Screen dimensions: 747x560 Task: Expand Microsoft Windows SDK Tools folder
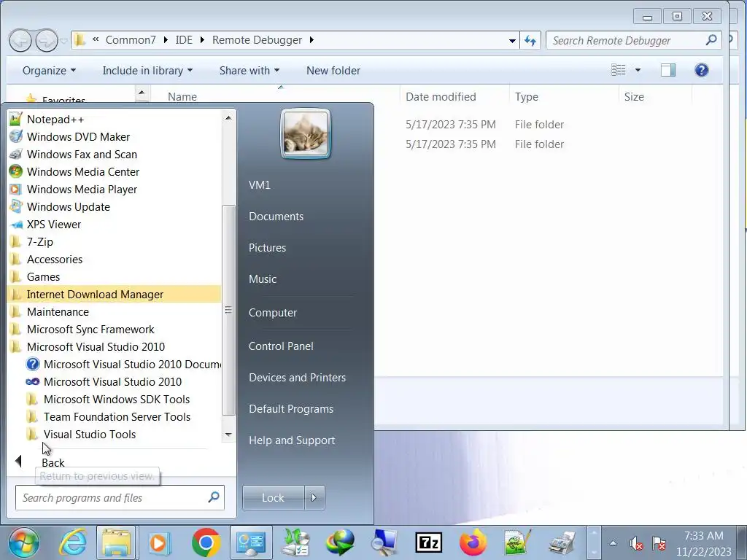pos(117,400)
